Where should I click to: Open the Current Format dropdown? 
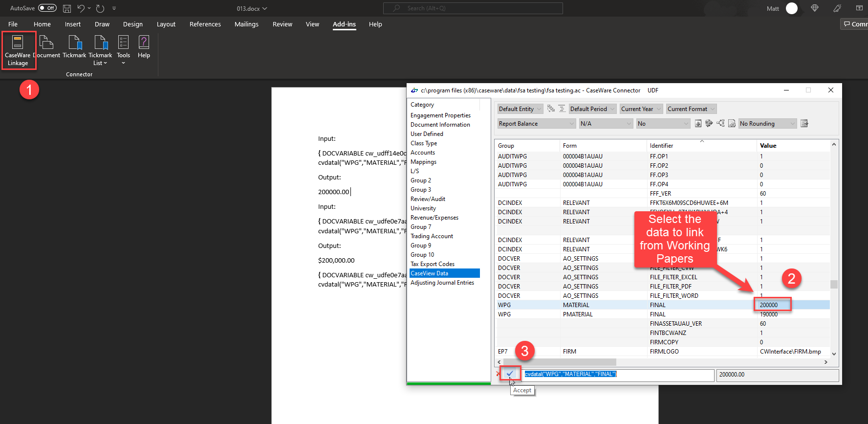[692, 109]
